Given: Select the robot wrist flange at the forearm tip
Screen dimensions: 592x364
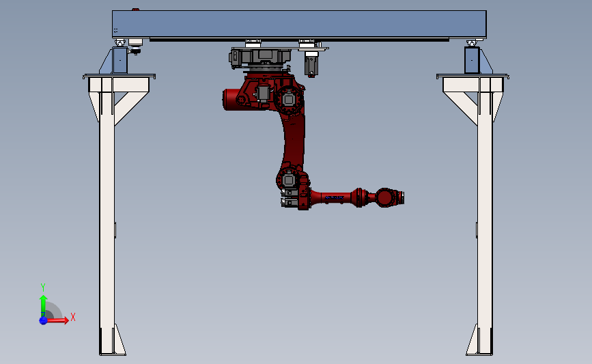Looking at the screenshot, I should coord(401,197).
